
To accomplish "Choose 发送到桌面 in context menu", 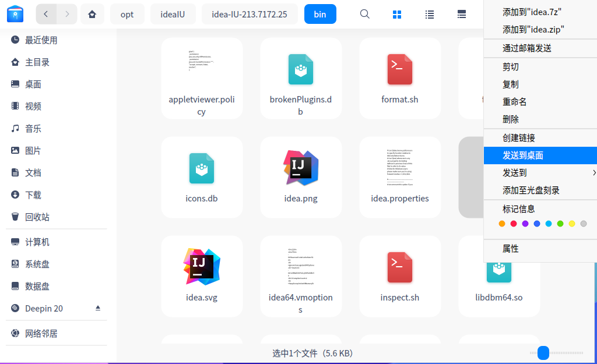I will pos(540,156).
